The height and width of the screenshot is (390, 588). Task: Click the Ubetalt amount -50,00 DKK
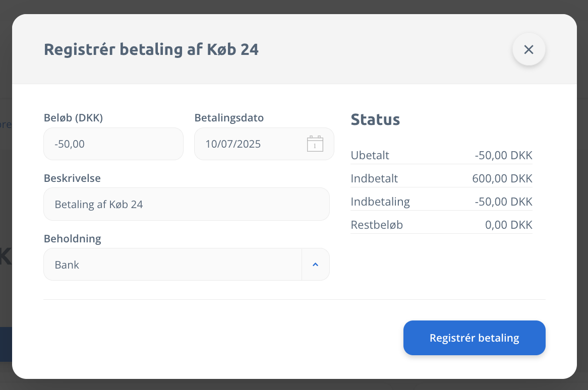[503, 155]
